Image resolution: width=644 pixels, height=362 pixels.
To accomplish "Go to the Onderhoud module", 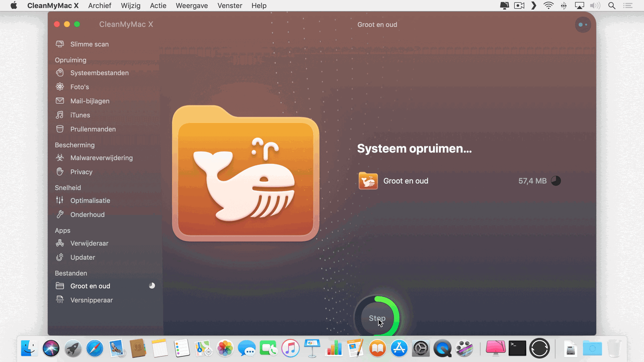I will [87, 214].
